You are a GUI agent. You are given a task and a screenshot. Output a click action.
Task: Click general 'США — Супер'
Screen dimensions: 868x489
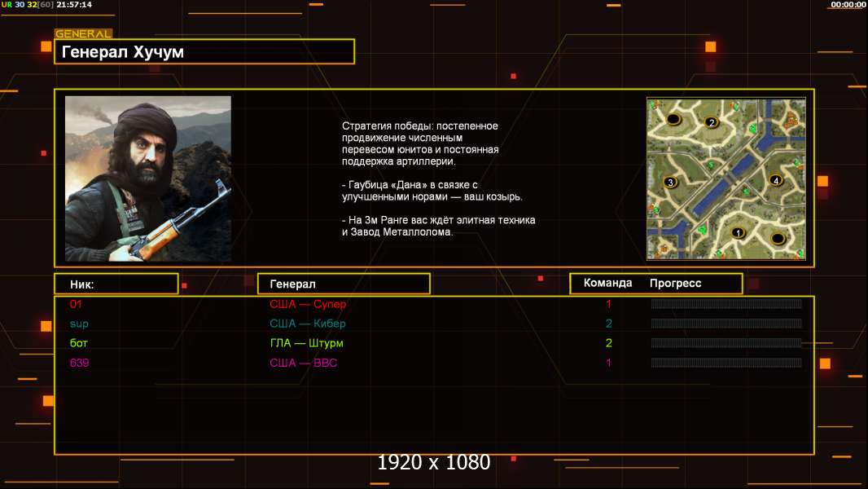pyautogui.click(x=308, y=304)
